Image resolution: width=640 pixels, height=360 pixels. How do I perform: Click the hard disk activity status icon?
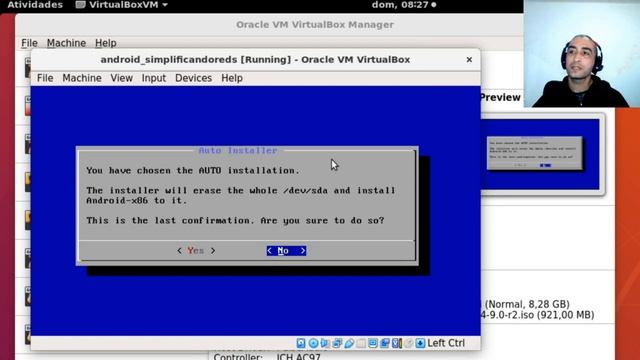[301, 343]
